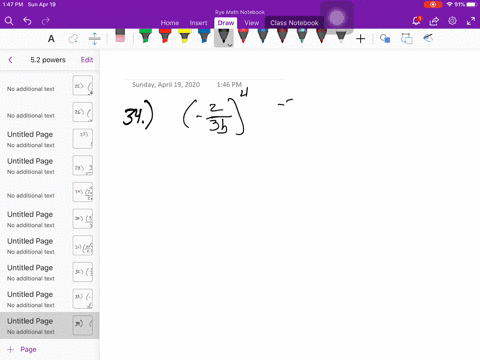Viewport: 480px width, 360px height.
Task: Open the Class Notebook tab
Action: 294,23
